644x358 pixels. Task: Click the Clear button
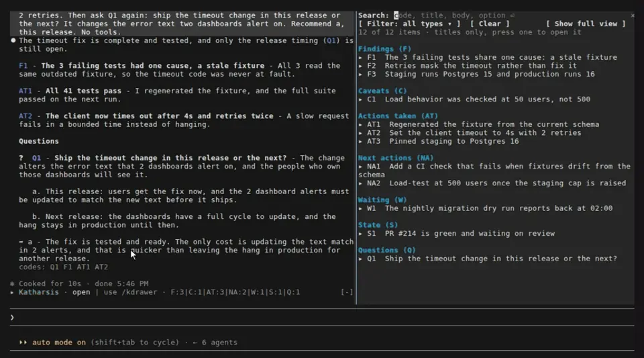coord(490,24)
